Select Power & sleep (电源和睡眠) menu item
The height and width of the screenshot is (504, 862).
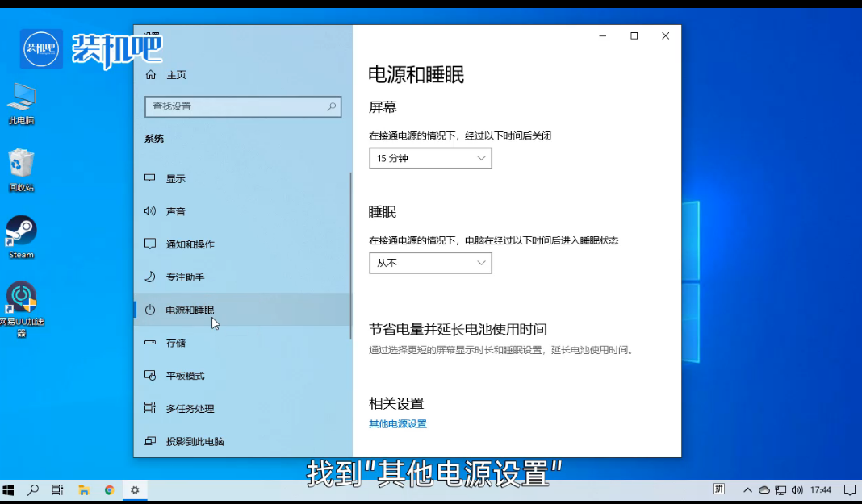point(190,310)
